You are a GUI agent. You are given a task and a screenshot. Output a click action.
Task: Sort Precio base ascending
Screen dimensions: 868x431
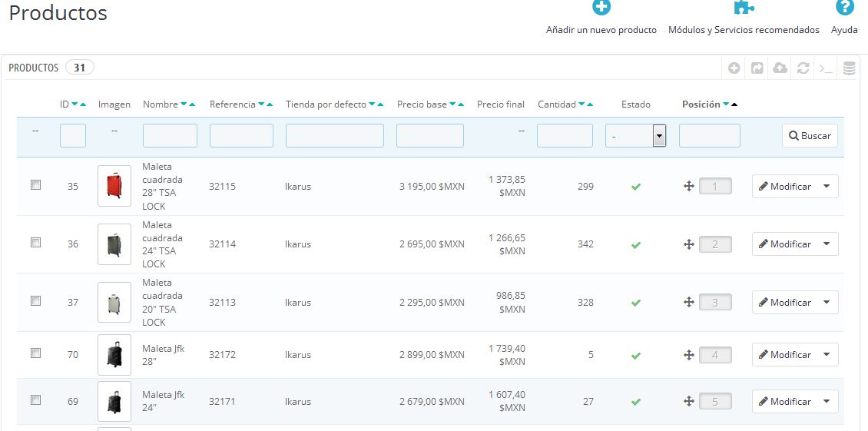(x=461, y=104)
